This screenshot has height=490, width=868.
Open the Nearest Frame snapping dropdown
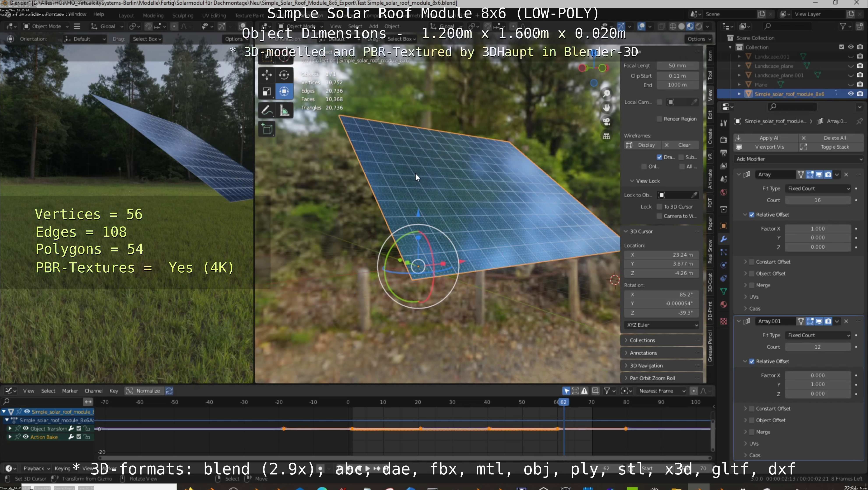(x=661, y=391)
